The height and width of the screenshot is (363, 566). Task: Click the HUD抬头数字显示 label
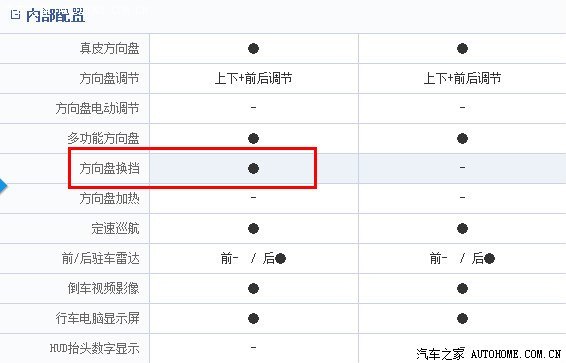[95, 348]
